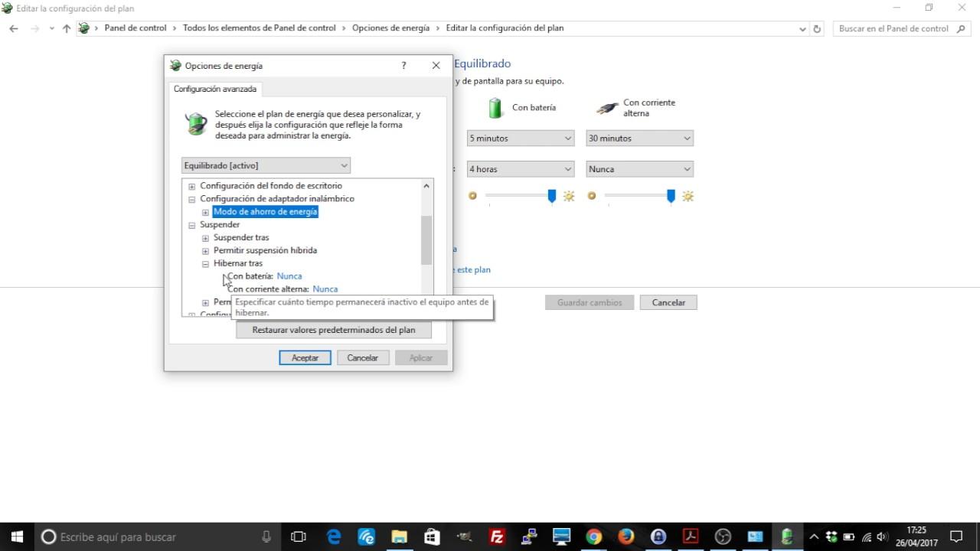Launch FileZilla from the taskbar
Viewport: 980px width, 551px height.
click(x=496, y=536)
